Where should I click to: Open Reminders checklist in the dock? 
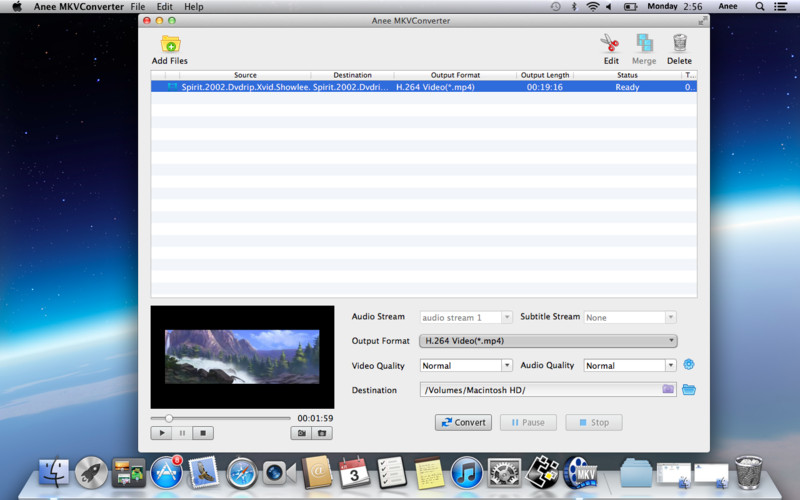[x=392, y=472]
